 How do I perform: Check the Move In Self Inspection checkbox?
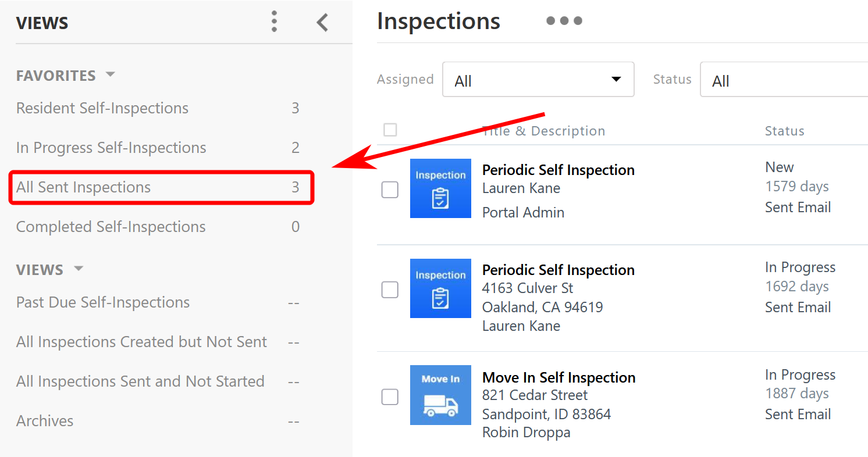pos(390,397)
